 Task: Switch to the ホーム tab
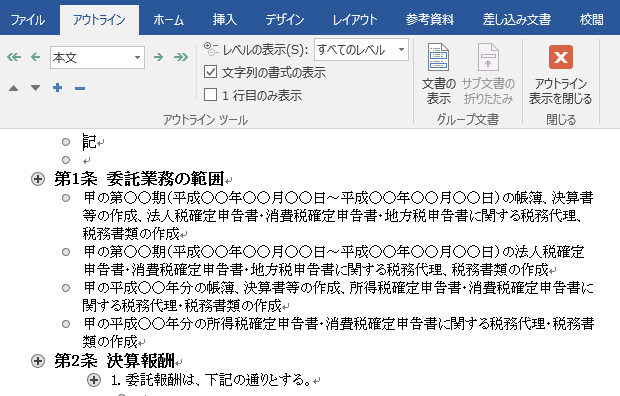click(x=168, y=20)
